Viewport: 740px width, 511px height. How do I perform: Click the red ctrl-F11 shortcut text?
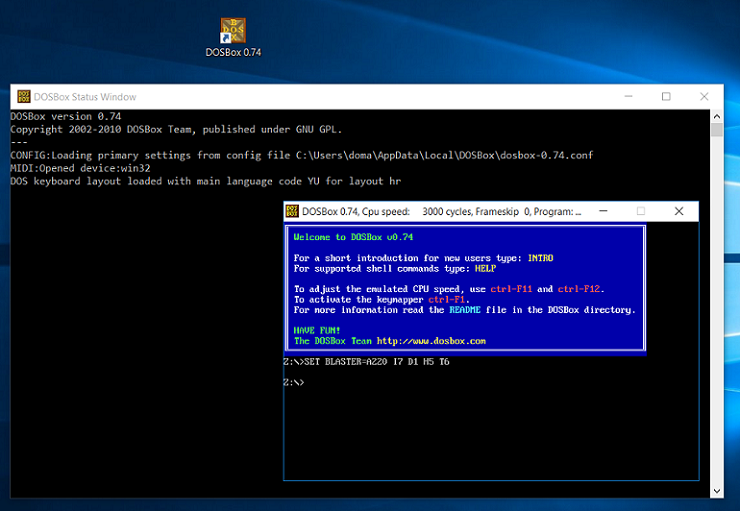tap(511, 289)
